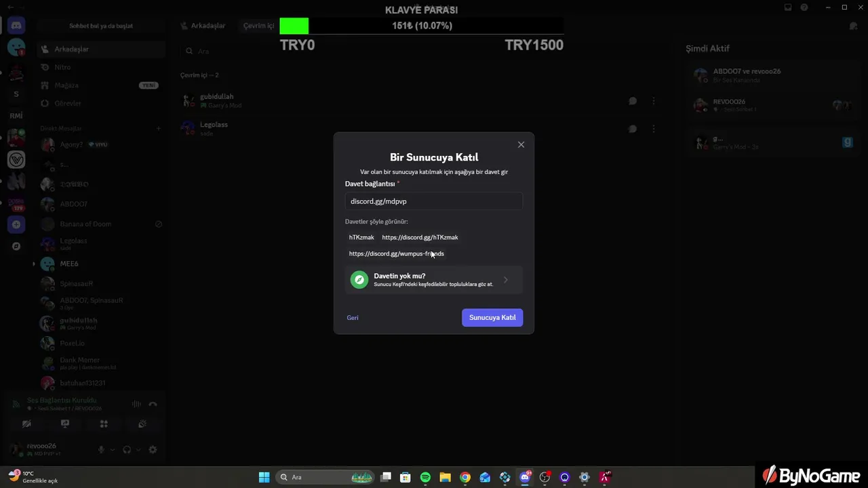This screenshot has height=488, width=868.
Task: Open the Mağaza shop page
Action: (x=101, y=85)
